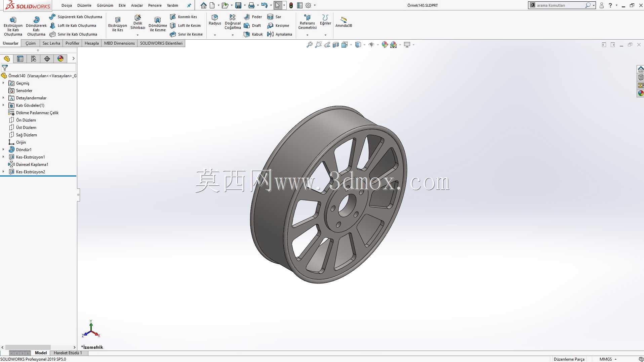Click Doğrusal Çoğaltma pattern tool
644x362 pixels.
coord(233,22)
